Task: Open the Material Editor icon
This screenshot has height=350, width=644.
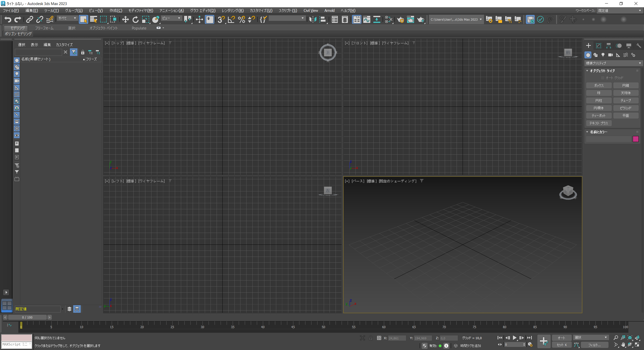Action: (389, 19)
